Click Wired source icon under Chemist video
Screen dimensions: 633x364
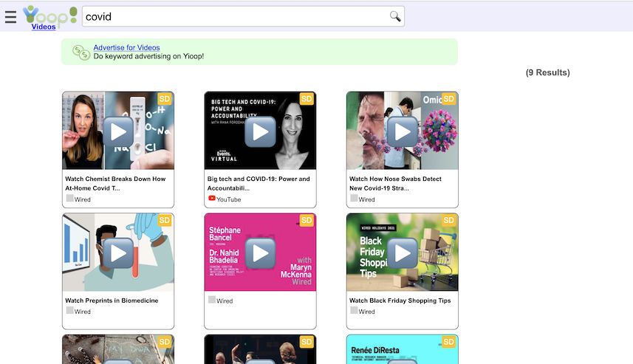click(x=70, y=198)
